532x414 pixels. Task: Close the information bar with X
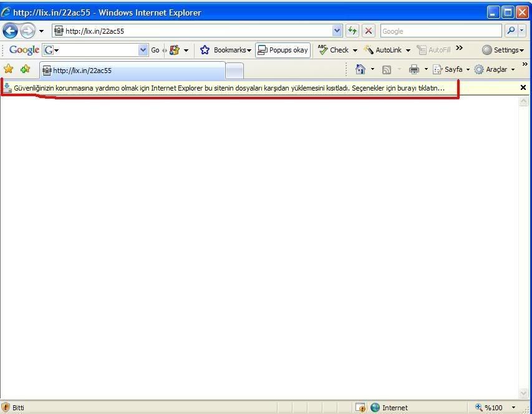pyautogui.click(x=523, y=88)
